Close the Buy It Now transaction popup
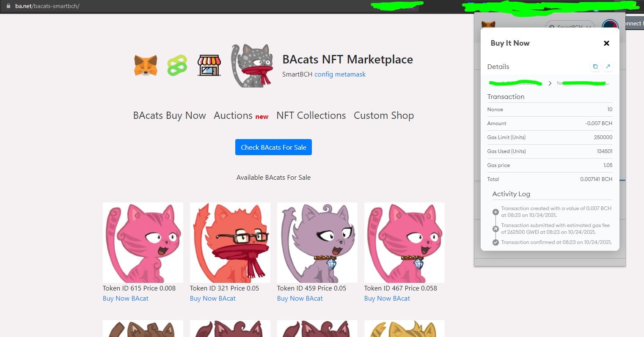Image resolution: width=644 pixels, height=337 pixels. coord(606,43)
